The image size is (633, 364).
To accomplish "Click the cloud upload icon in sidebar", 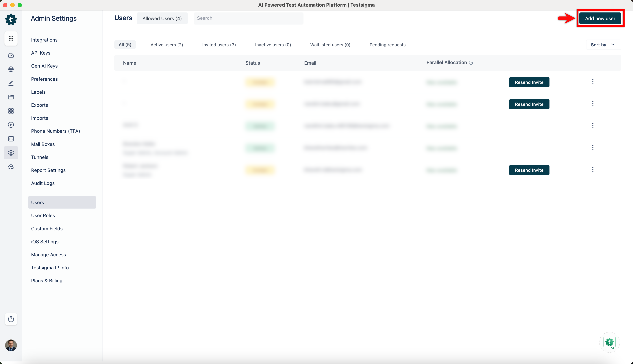I will click(x=11, y=166).
